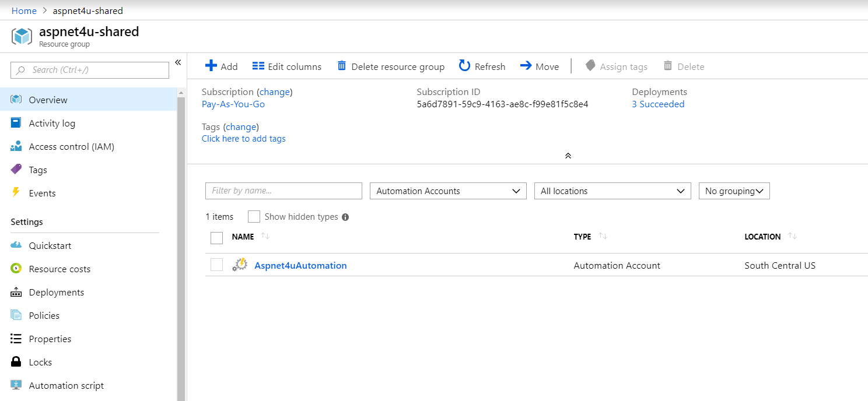Collapse the essentials section with up chevrons

(x=568, y=156)
